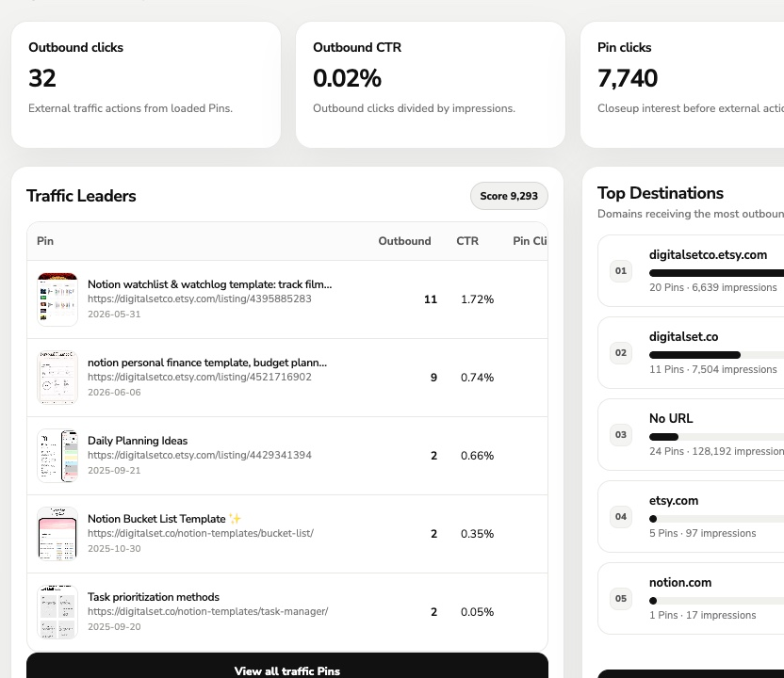Screen dimensions: 784x678
Task: Open the Notion Bucket List Template thumbnail
Action: (x=57, y=534)
